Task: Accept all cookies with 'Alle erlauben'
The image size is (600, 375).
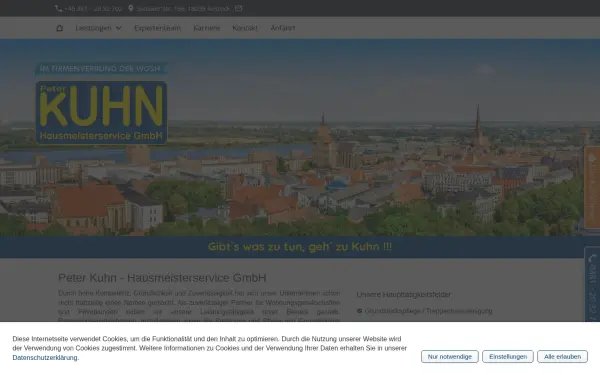Action: [x=562, y=356]
